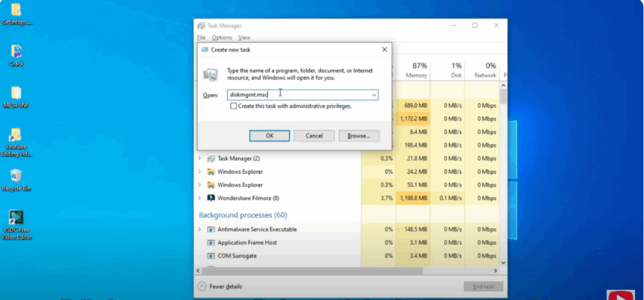Expand the Task Manager (2) process group
This screenshot has height=300, width=644.
tap(200, 158)
